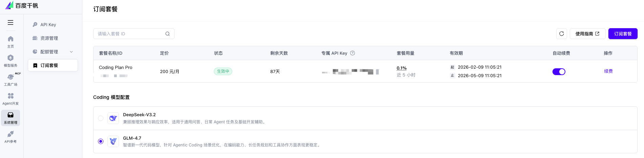The width and height of the screenshot is (644, 158).
Task: Click the purple 订阅套餐 button
Action: click(x=623, y=34)
